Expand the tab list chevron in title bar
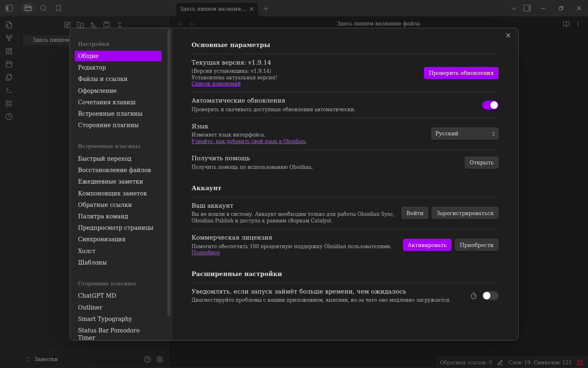The image size is (588, 368). 514,9
